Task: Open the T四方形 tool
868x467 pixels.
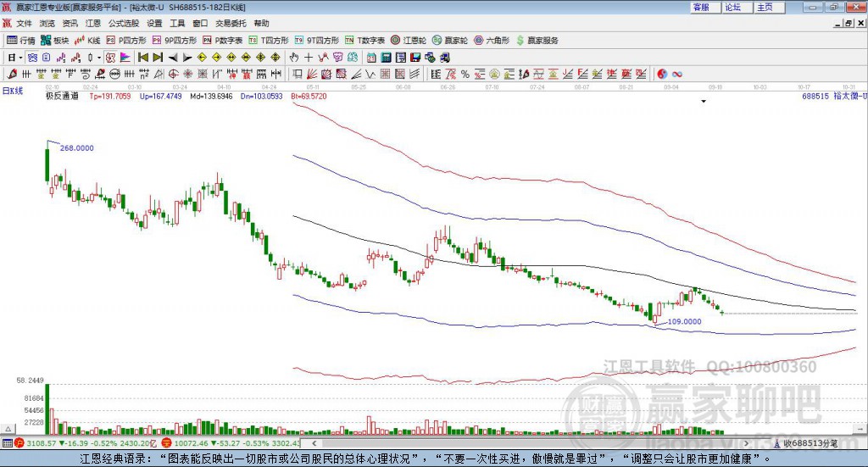Action: coord(269,41)
